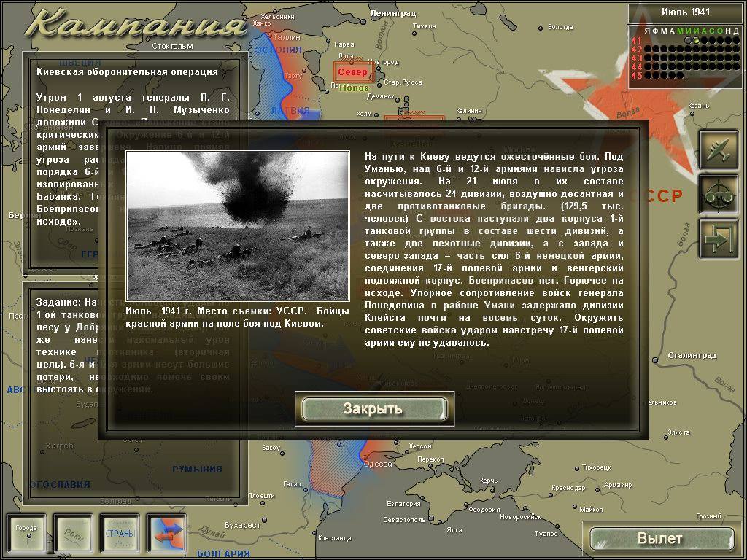The width and height of the screenshot is (747, 560).
Task: Click the red-blue arrows front line icon
Action: 166,533
